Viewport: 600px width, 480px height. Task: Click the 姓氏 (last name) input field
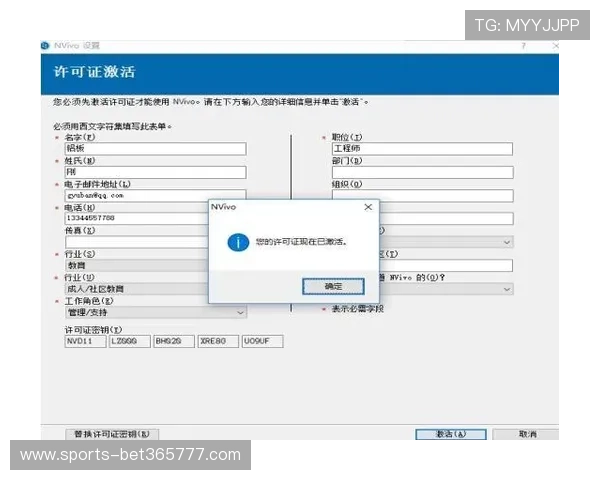tap(155, 172)
